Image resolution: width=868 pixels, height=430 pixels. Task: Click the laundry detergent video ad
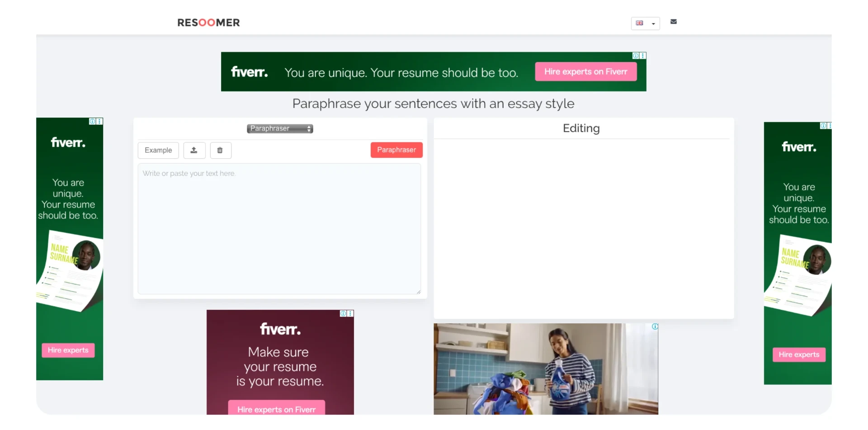tap(546, 369)
